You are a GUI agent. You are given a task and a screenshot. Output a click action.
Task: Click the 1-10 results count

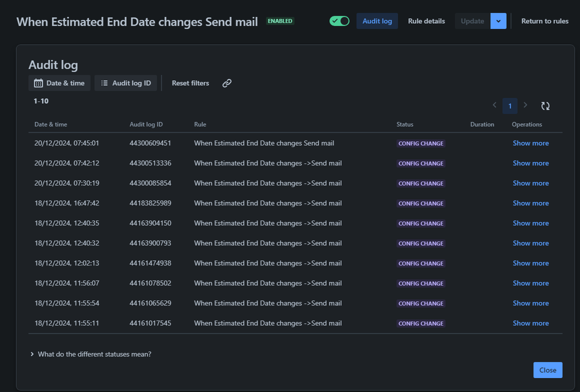coord(41,101)
